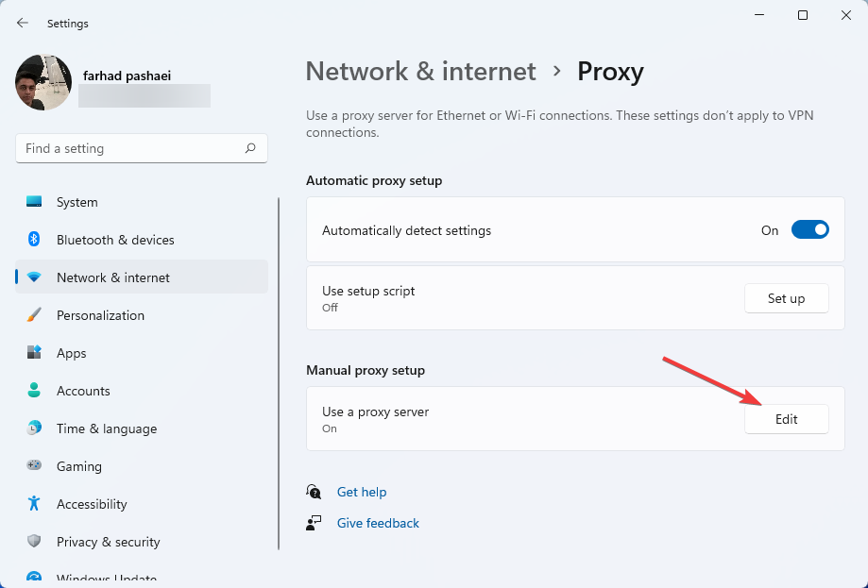Screen dimensions: 868x588
Task: Click the Apps icon in sidebar
Action: [x=34, y=353]
